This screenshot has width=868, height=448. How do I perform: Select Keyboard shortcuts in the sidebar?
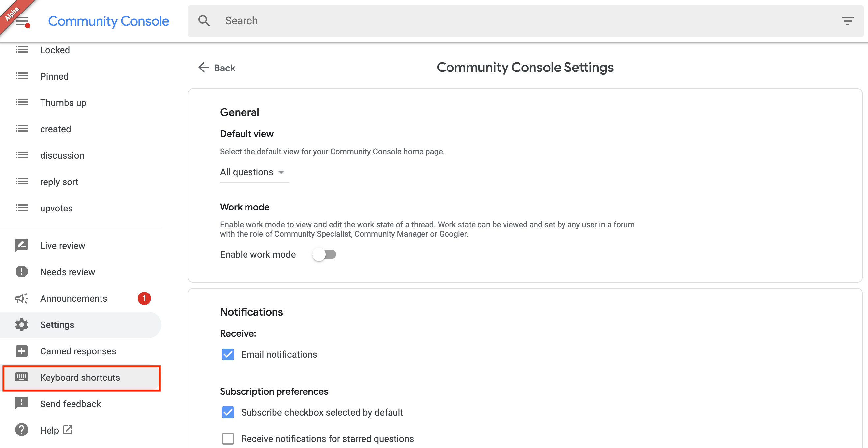pyautogui.click(x=80, y=378)
